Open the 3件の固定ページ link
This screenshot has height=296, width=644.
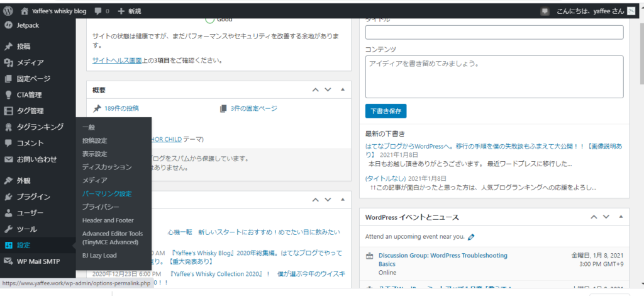pyautogui.click(x=254, y=108)
